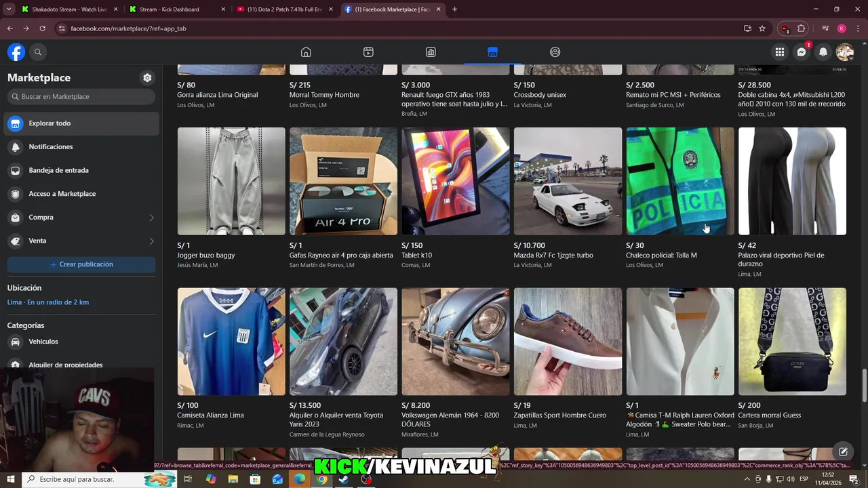Image resolution: width=868 pixels, height=488 pixels.
Task: Open Gafas Rayneo air 4 pro listing photo
Action: 343,181
